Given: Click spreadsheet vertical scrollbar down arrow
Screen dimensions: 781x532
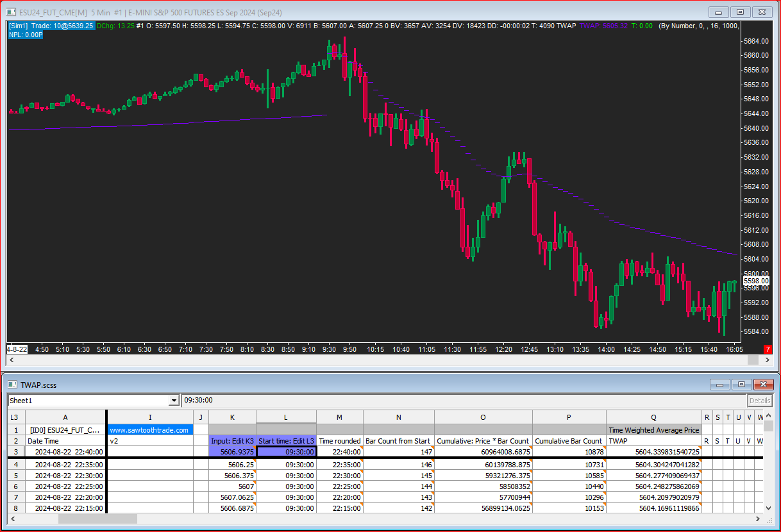Looking at the screenshot, I should click(x=769, y=508).
